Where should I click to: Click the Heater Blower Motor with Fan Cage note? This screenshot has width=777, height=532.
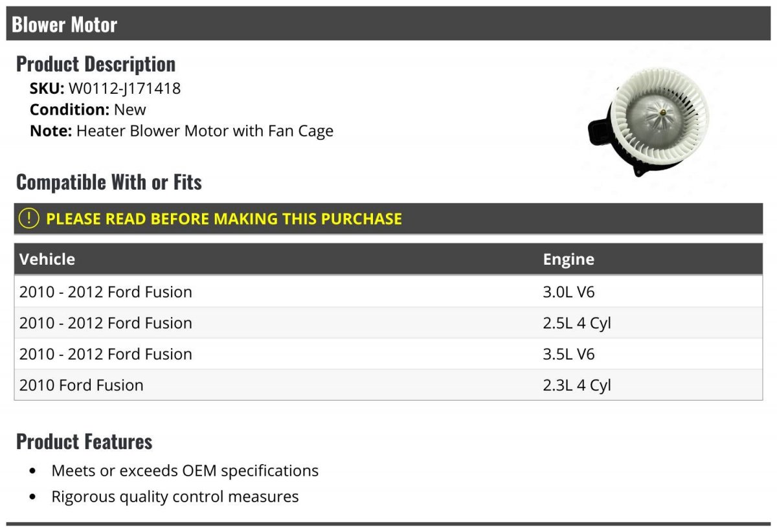click(205, 131)
